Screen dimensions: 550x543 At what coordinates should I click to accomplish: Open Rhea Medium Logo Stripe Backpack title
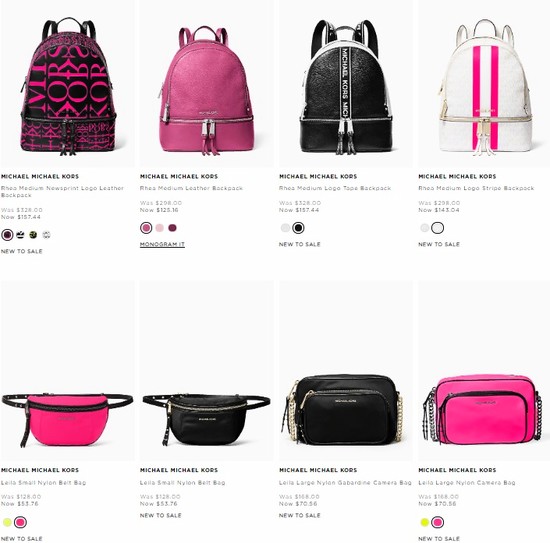476,188
